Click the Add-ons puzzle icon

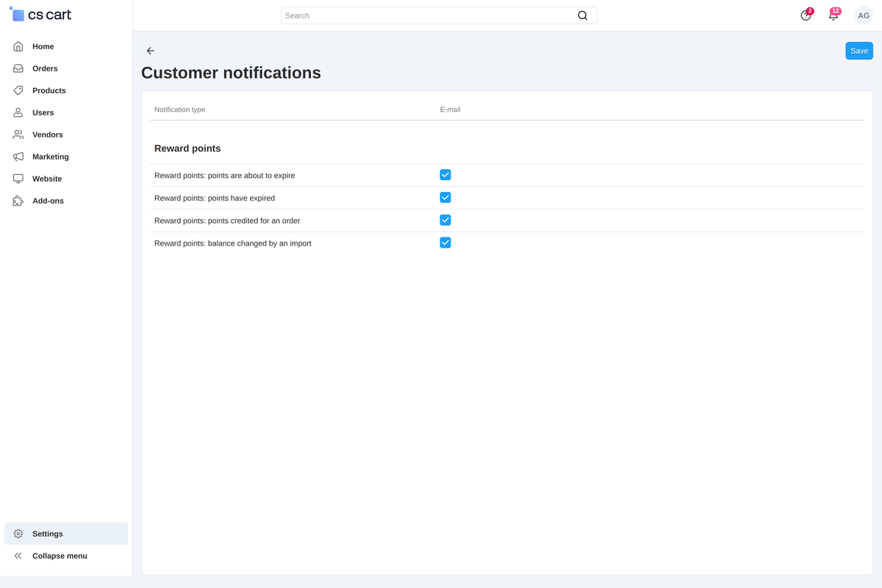pyautogui.click(x=18, y=201)
